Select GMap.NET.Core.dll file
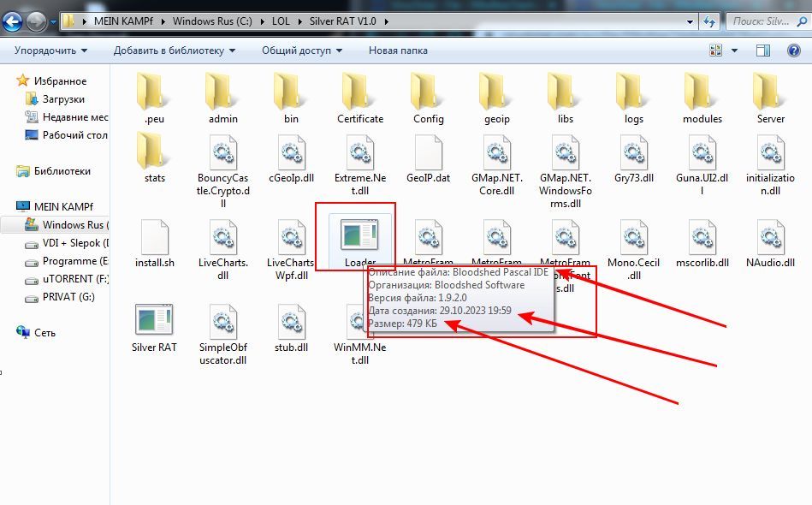 point(496,164)
